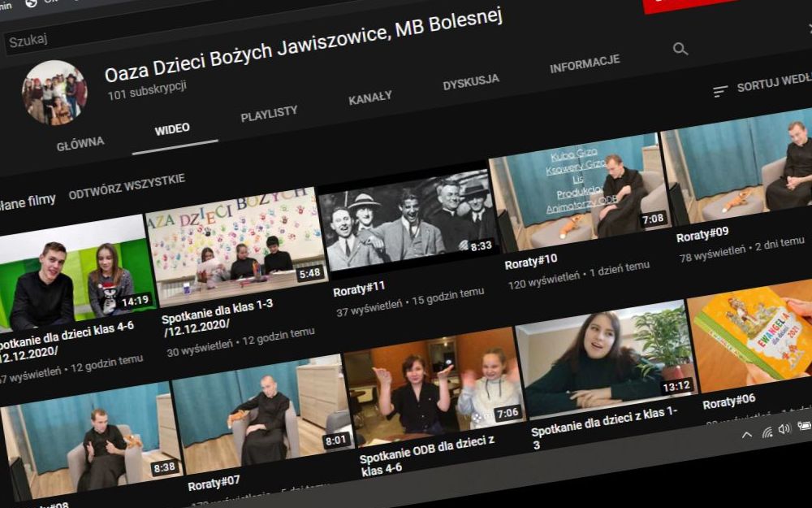Open the Roraty#07 video title

click(x=214, y=482)
